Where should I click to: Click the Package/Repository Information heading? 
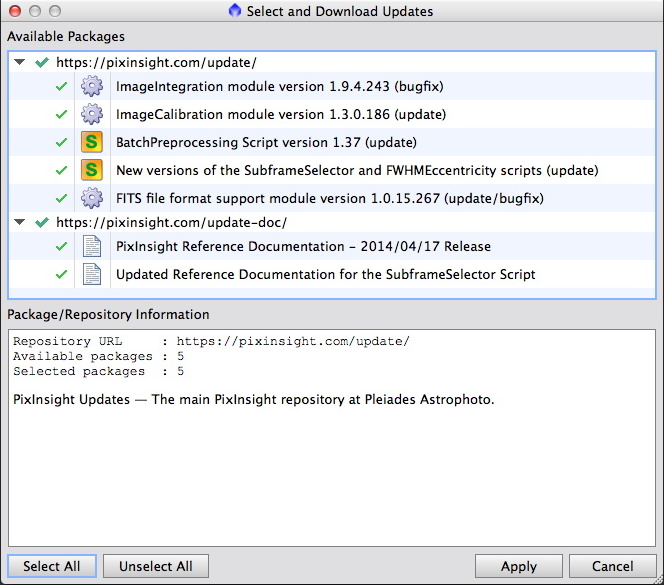point(108,314)
